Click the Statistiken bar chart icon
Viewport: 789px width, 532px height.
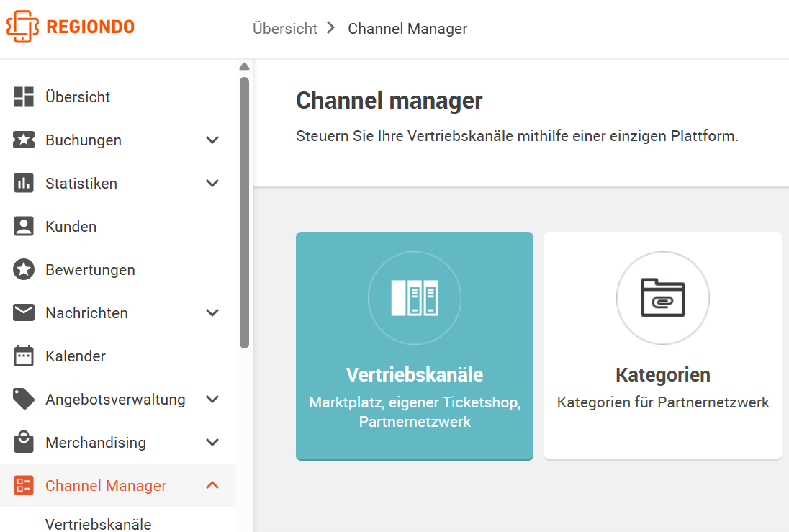[24, 183]
